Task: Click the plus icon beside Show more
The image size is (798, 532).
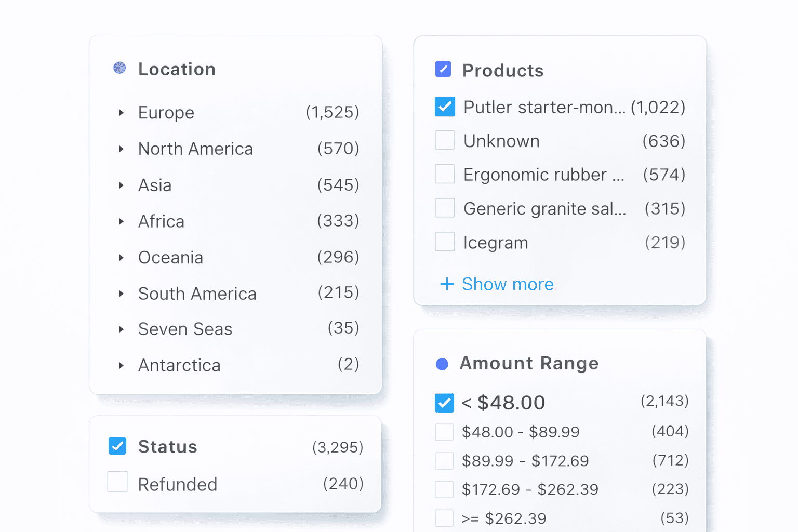Action: [x=447, y=284]
